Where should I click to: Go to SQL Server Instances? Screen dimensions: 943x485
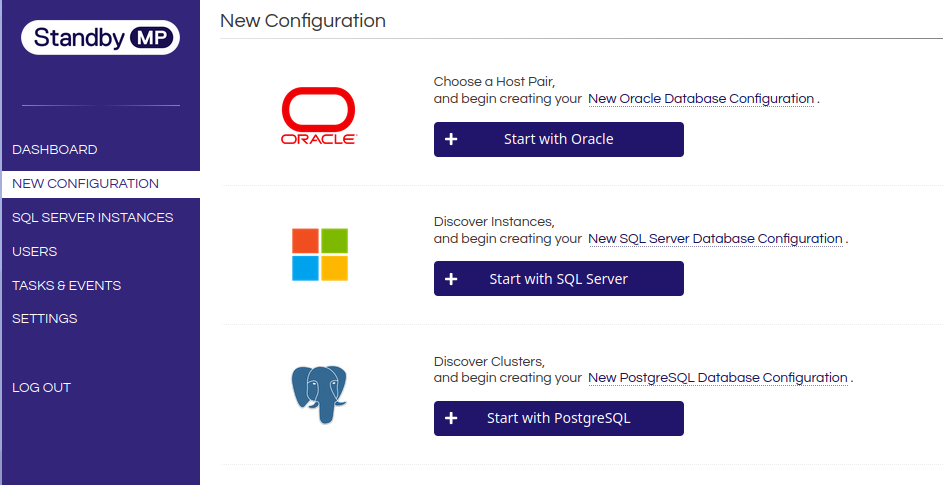click(93, 218)
